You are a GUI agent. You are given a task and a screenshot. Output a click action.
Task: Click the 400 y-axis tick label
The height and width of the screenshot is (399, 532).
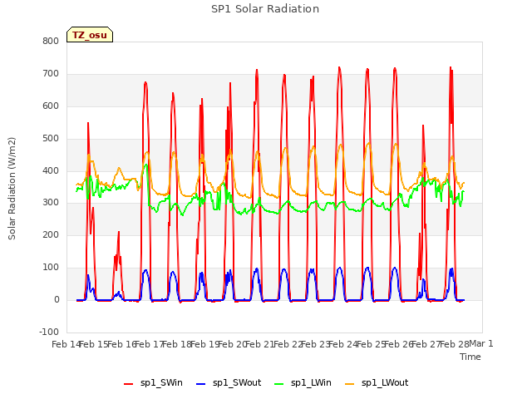tap(51, 170)
